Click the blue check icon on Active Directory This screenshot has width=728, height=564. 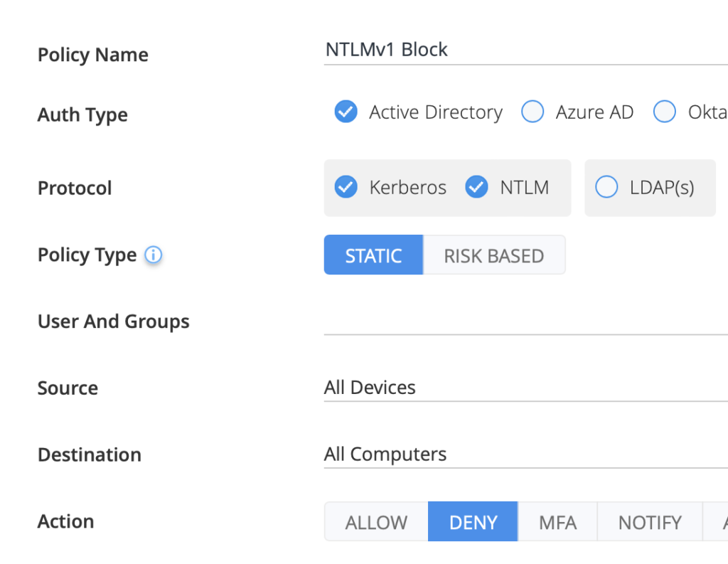coord(346,112)
